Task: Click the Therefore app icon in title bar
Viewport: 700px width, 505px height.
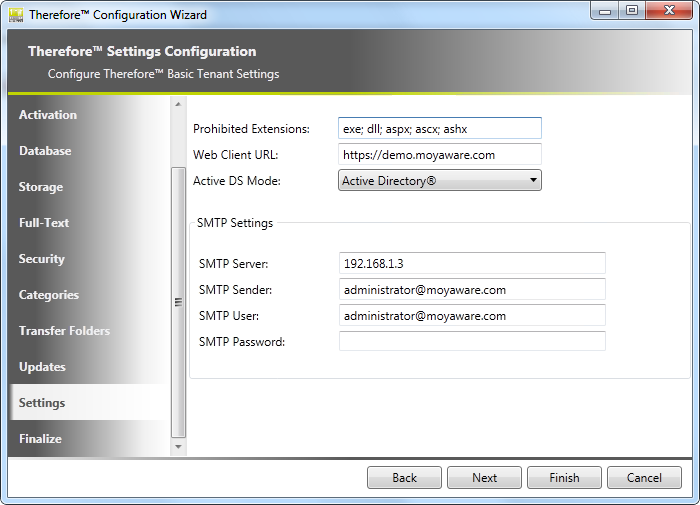Action: [15, 14]
